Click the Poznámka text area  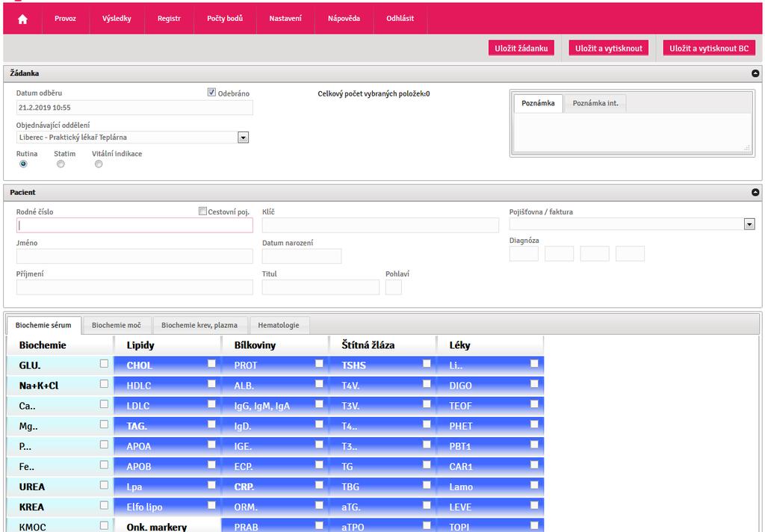point(633,132)
